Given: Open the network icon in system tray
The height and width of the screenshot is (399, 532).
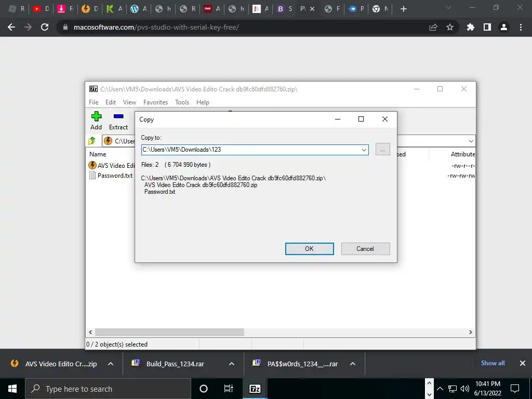Looking at the screenshot, I should (453, 389).
